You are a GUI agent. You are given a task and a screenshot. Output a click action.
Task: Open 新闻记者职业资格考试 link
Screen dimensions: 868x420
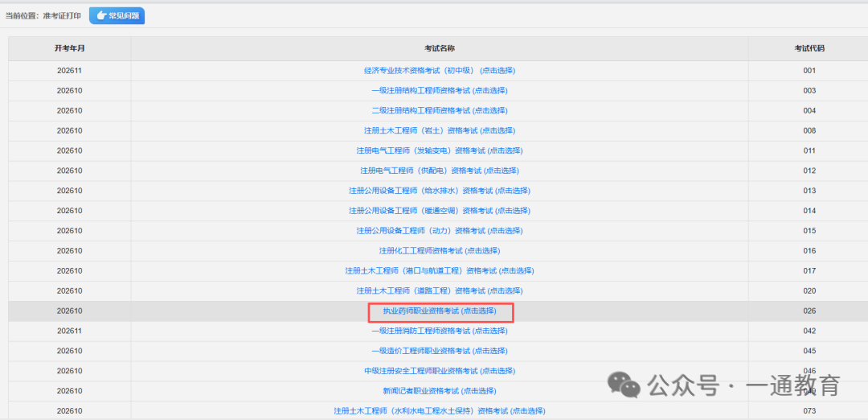pyautogui.click(x=440, y=391)
